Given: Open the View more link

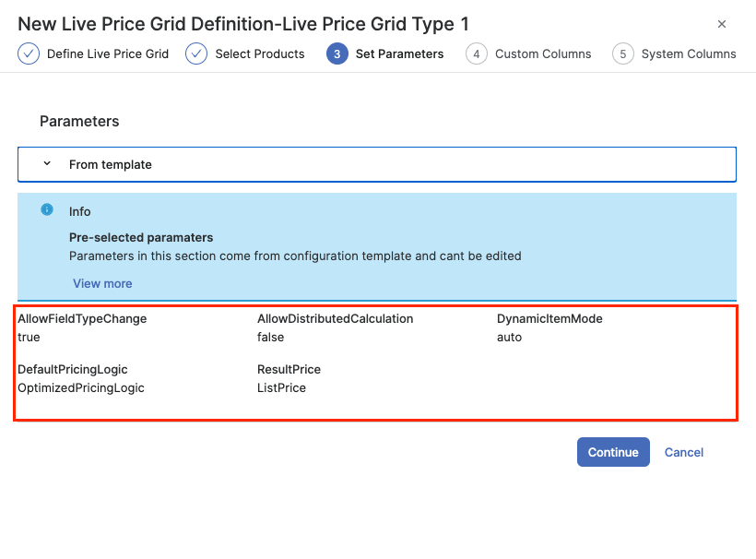Looking at the screenshot, I should click(x=102, y=283).
